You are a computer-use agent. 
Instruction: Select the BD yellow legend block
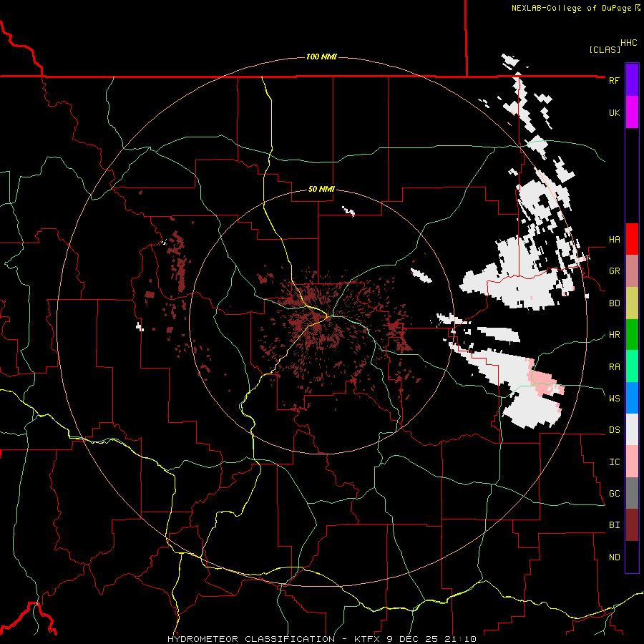[x=632, y=303]
